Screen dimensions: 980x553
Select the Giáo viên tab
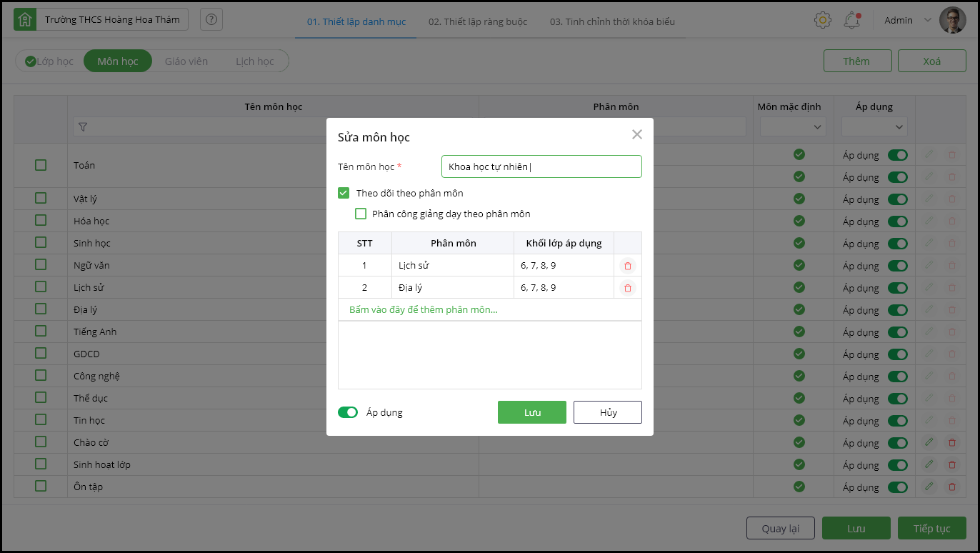(186, 61)
